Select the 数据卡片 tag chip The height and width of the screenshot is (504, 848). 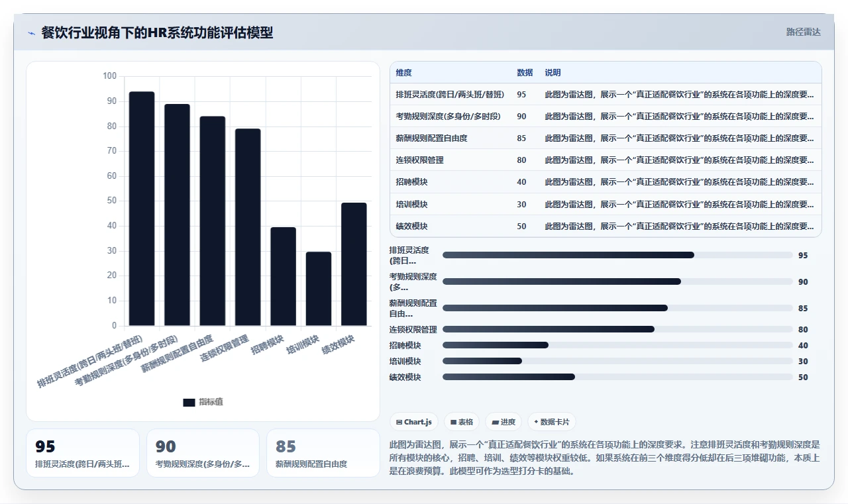(551, 422)
